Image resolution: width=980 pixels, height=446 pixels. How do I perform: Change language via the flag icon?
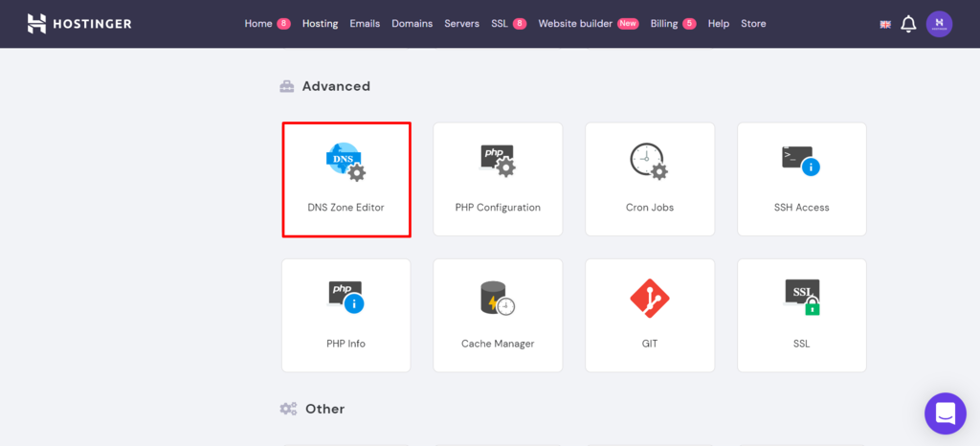tap(885, 24)
